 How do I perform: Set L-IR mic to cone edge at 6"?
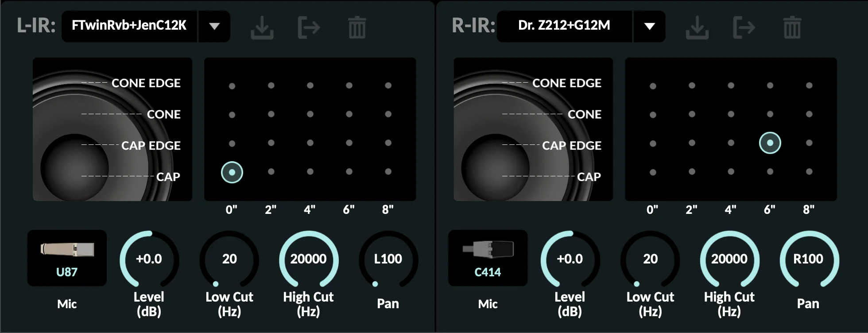[349, 85]
